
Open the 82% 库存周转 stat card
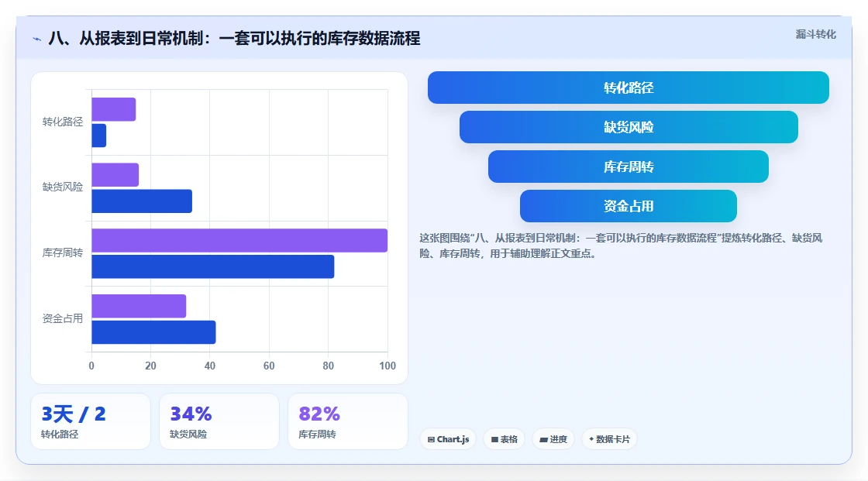tap(348, 421)
